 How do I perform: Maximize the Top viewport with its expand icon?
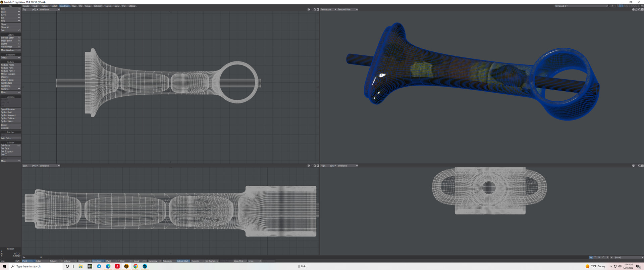click(318, 9)
